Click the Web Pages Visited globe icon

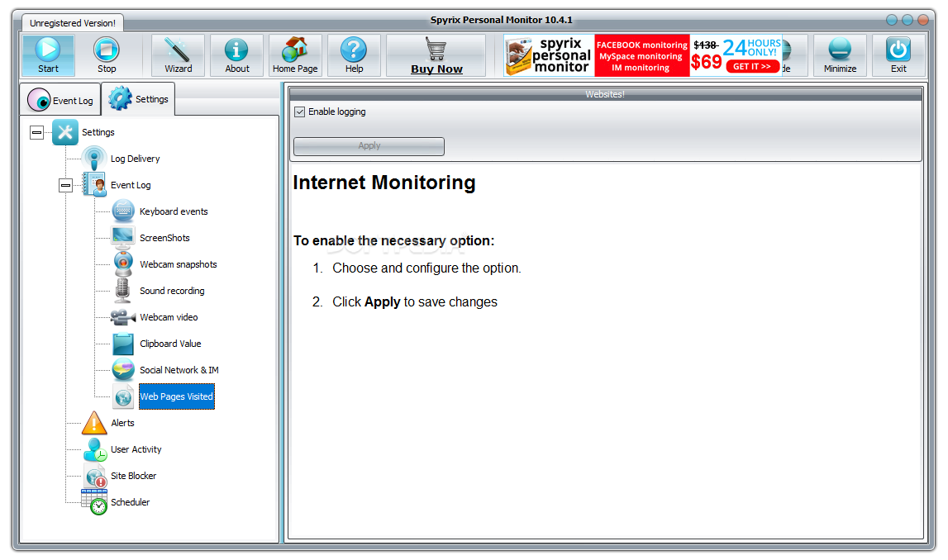pos(123,396)
